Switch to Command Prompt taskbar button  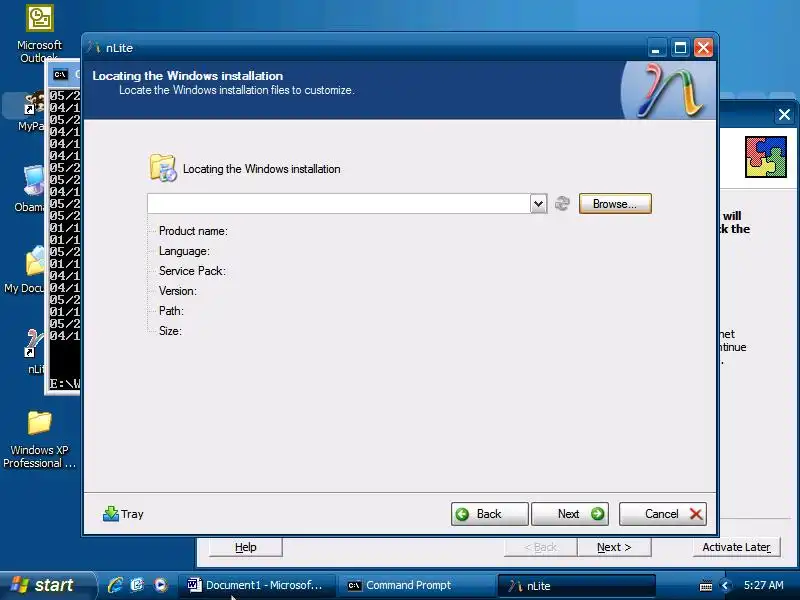(415, 585)
